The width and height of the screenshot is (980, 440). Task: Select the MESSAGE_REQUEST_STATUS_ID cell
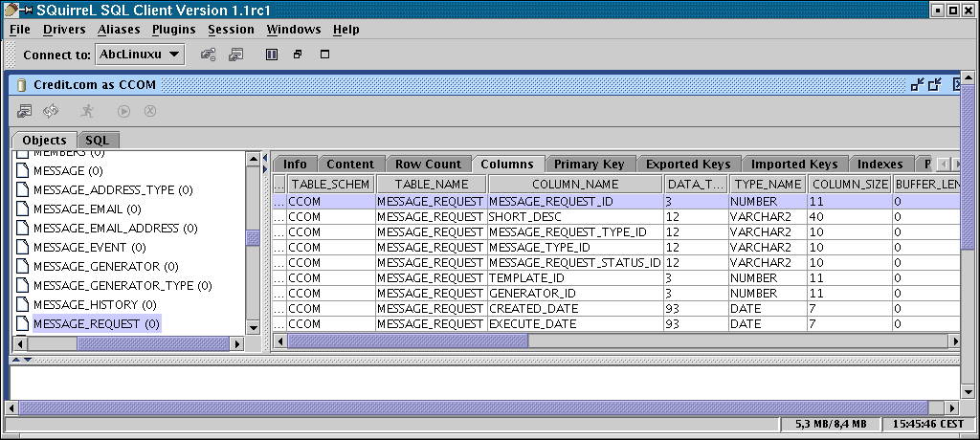[575, 262]
